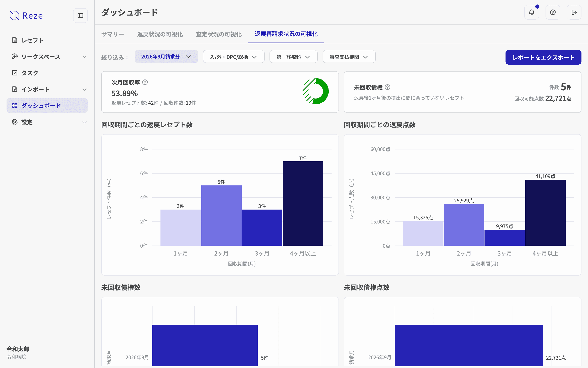The height and width of the screenshot is (368, 588).
Task: Expand the インポート menu chevron
Action: point(84,89)
